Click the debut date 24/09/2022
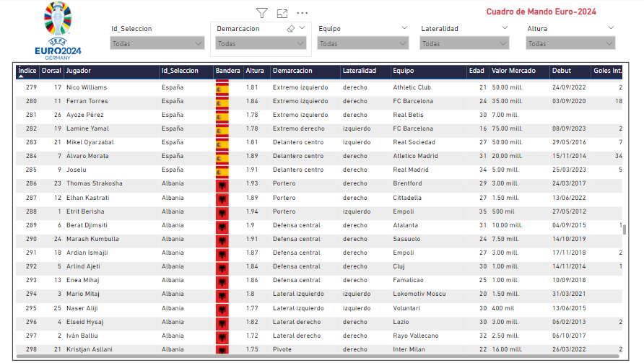The image size is (644, 363). pos(569,87)
